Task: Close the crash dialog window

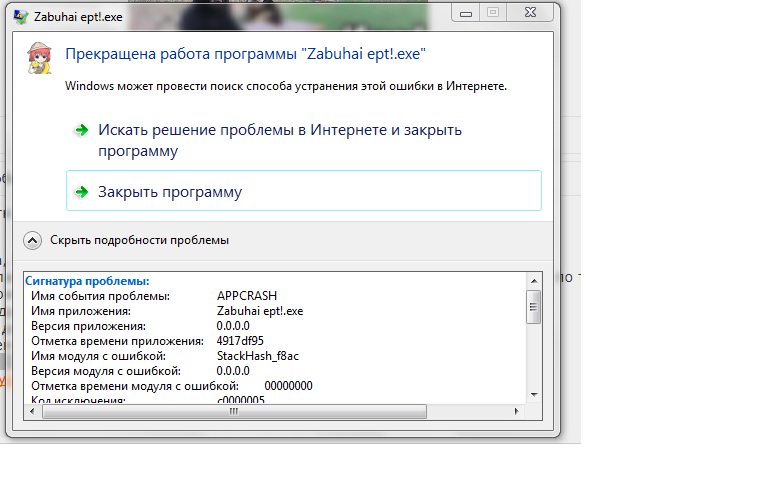Action: click(x=530, y=13)
